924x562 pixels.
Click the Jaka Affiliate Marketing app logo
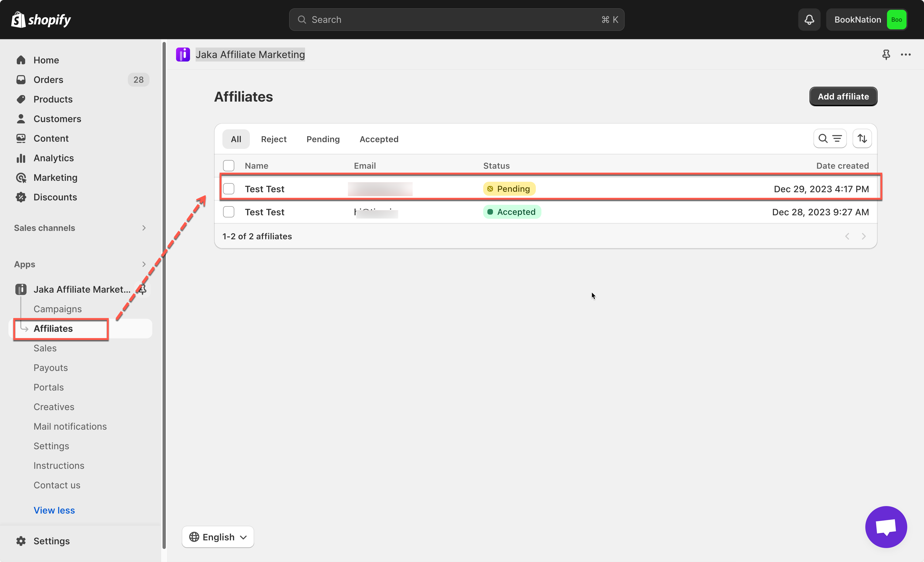(x=183, y=55)
